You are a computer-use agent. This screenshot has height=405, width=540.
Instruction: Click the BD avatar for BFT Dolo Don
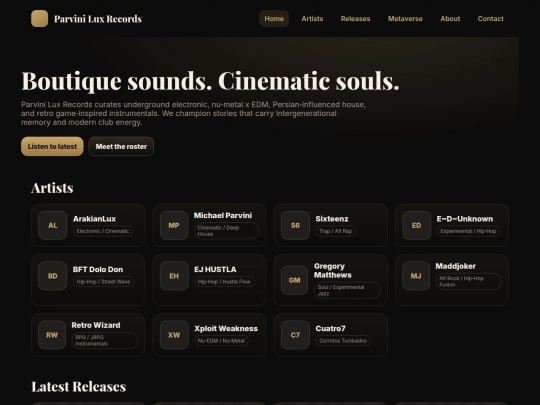pyautogui.click(x=52, y=276)
